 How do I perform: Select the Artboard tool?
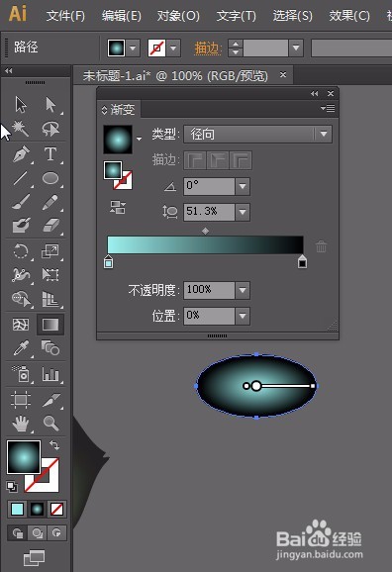click(21, 400)
